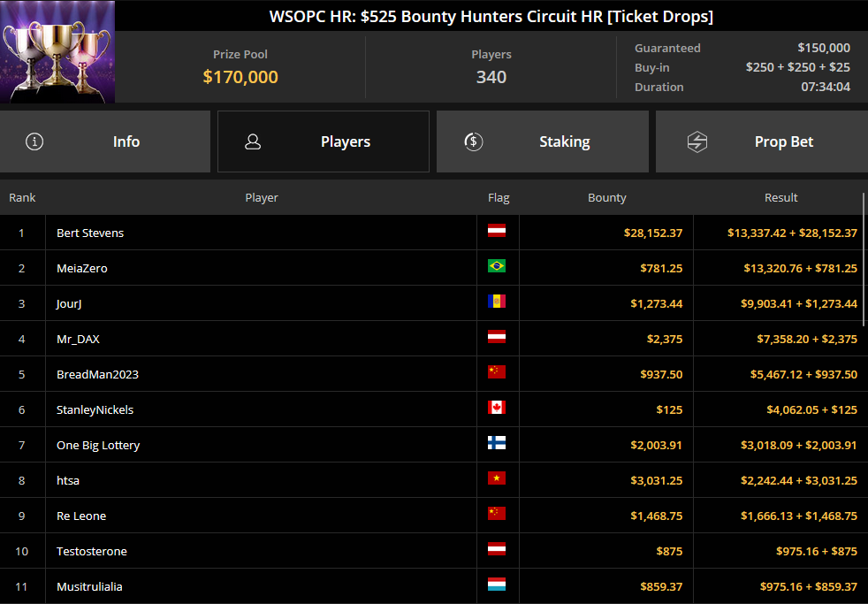
Task: Click the WSOPC HR tournament title
Action: (491, 17)
